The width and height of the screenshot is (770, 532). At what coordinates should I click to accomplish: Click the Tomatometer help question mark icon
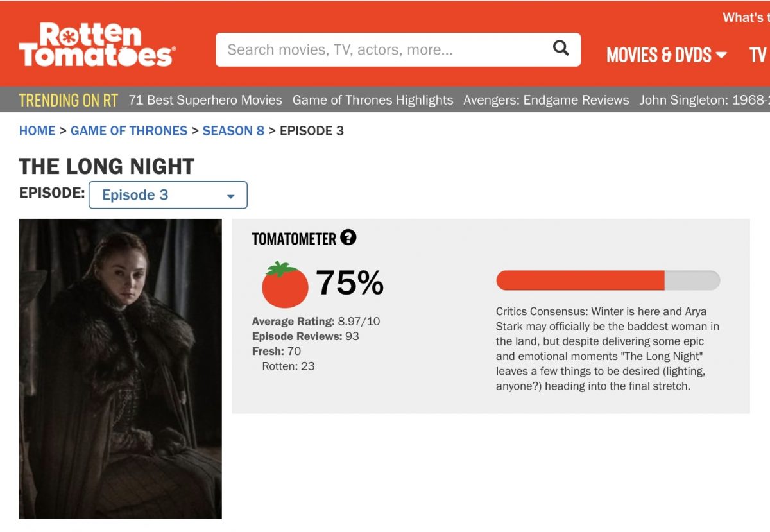(348, 238)
